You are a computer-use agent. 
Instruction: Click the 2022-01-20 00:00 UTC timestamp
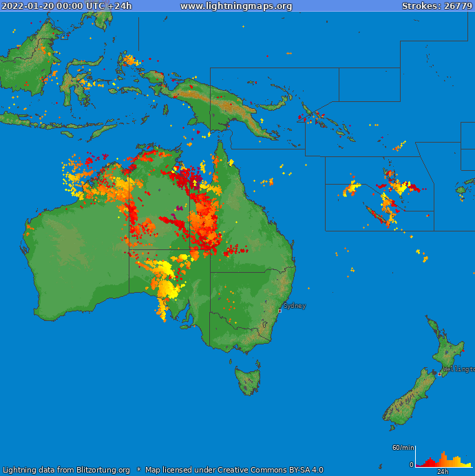(66, 6)
